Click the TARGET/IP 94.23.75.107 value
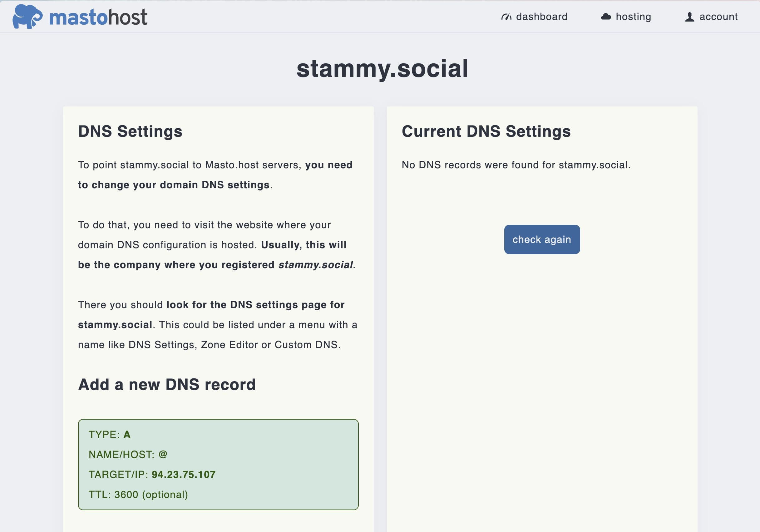The image size is (760, 532). click(x=183, y=474)
